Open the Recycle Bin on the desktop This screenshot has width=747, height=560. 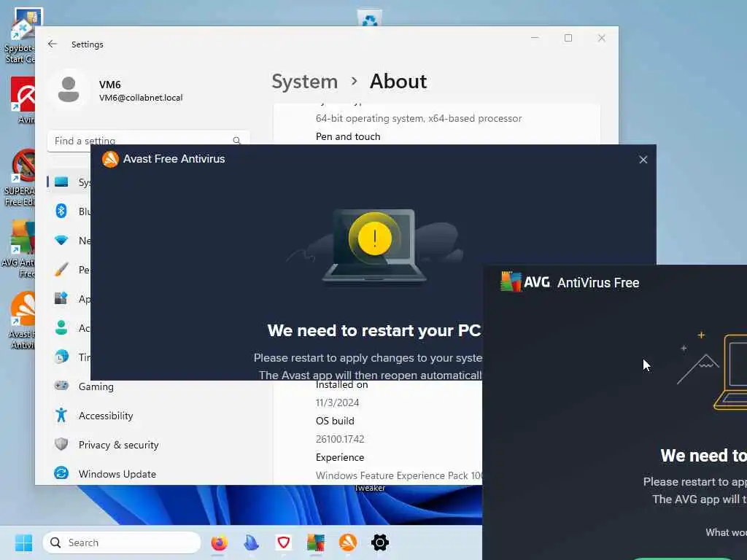click(x=370, y=18)
